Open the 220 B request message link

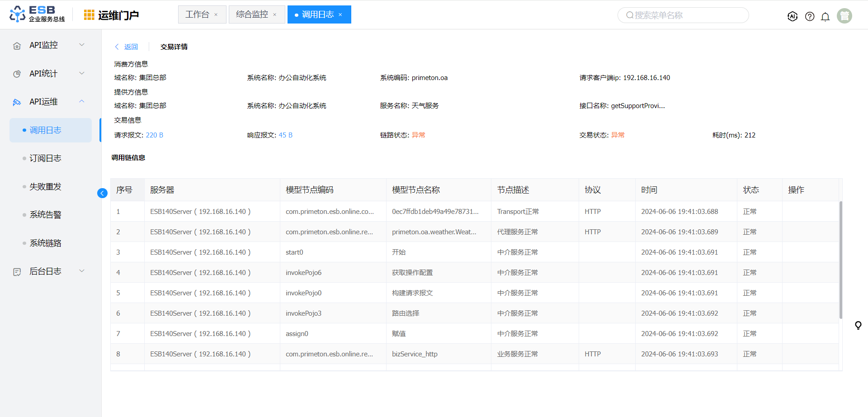(154, 135)
